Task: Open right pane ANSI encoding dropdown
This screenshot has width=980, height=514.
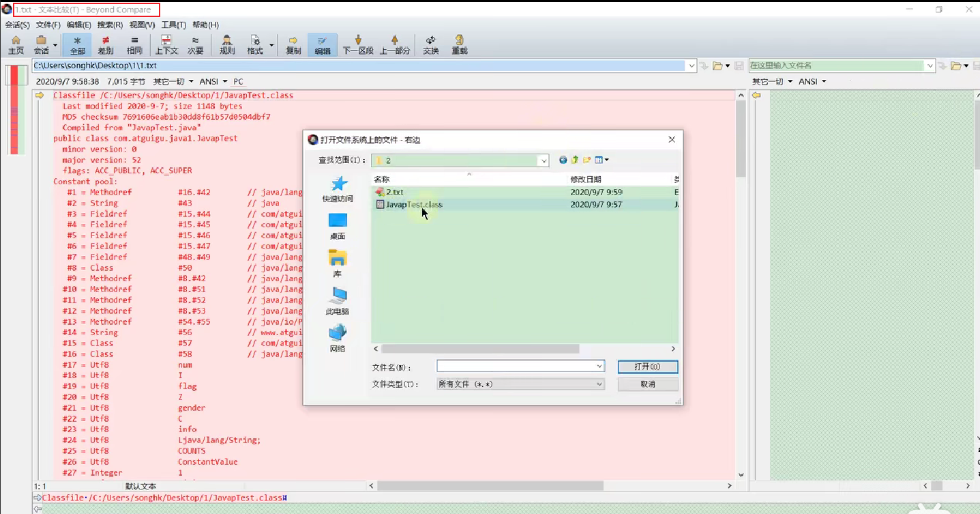Action: pyautogui.click(x=812, y=81)
